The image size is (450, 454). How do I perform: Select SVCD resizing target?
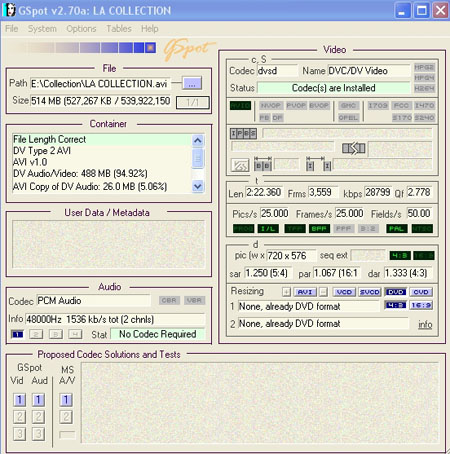(x=370, y=292)
